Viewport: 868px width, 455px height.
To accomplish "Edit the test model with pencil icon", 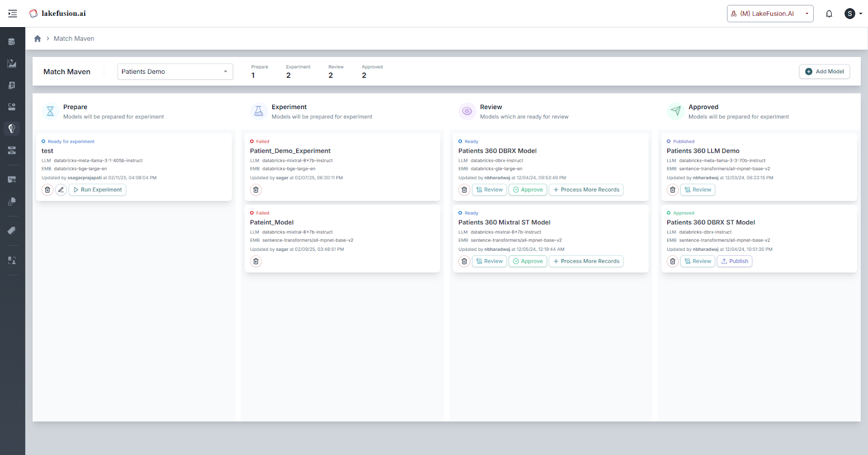I will [x=61, y=190].
